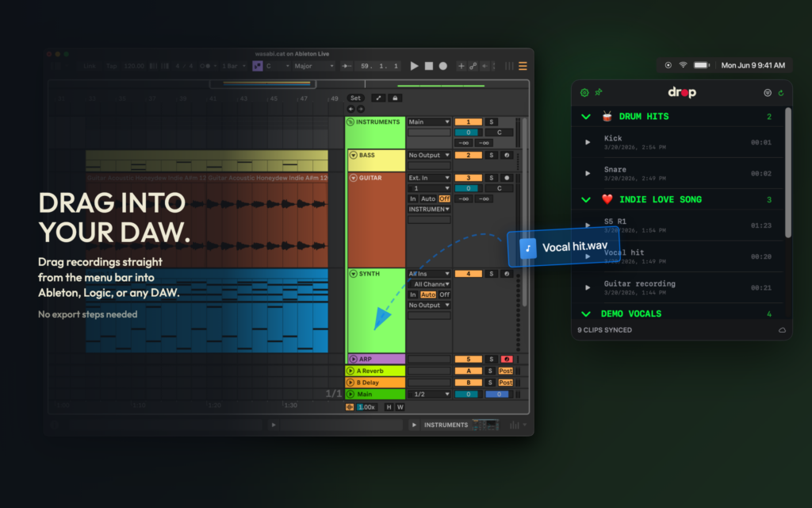Click the Play button in Ableton's transport bar
The image size is (812, 508).
(x=416, y=67)
